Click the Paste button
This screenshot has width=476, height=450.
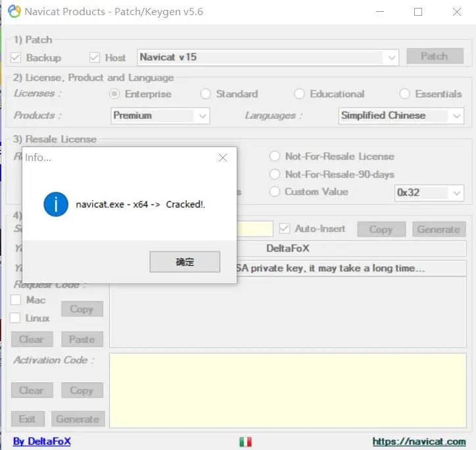click(x=82, y=340)
